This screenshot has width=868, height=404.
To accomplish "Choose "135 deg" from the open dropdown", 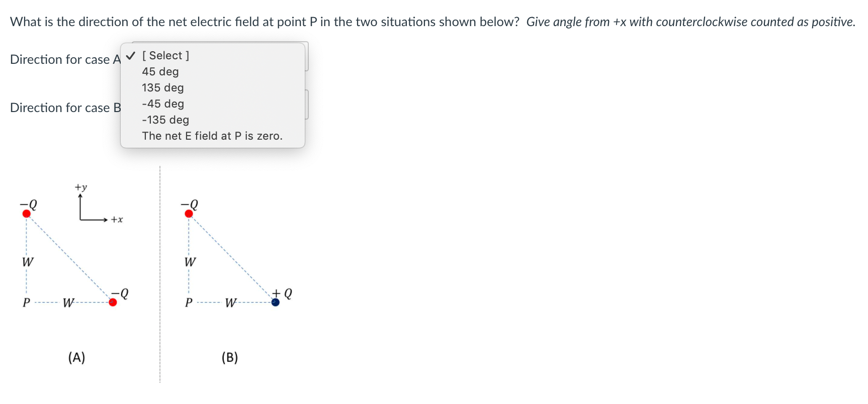I will click(162, 88).
